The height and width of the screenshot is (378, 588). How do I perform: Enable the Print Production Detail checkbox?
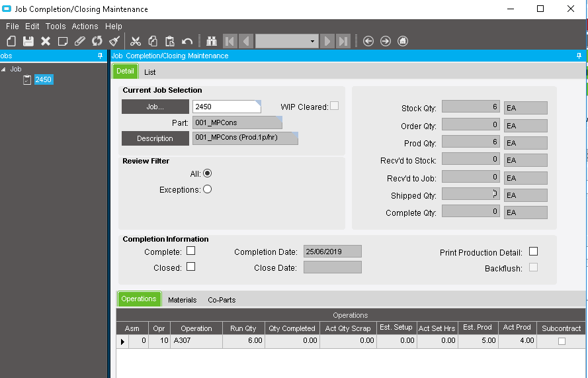[533, 252]
